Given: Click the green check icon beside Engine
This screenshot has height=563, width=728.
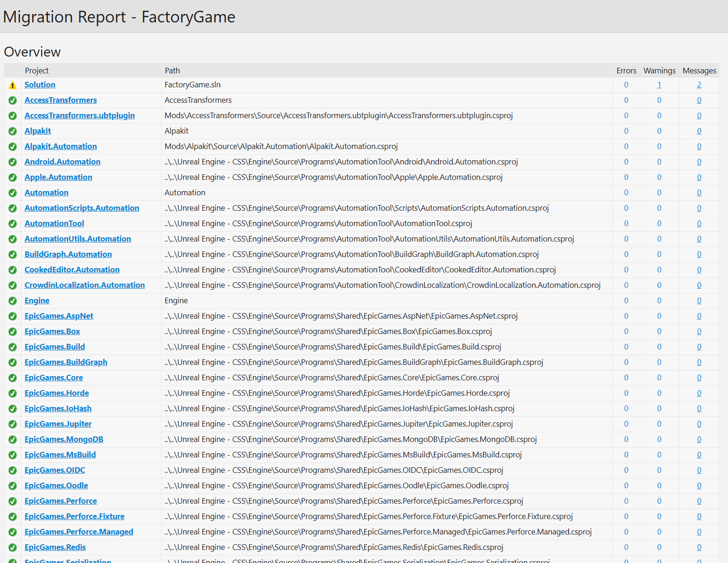Looking at the screenshot, I should pos(13,301).
